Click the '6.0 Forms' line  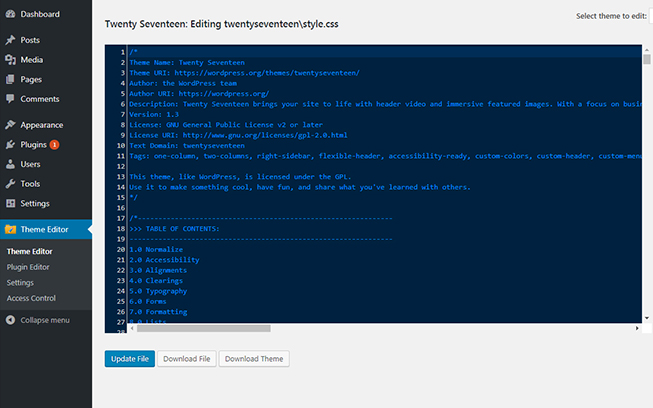tap(148, 301)
